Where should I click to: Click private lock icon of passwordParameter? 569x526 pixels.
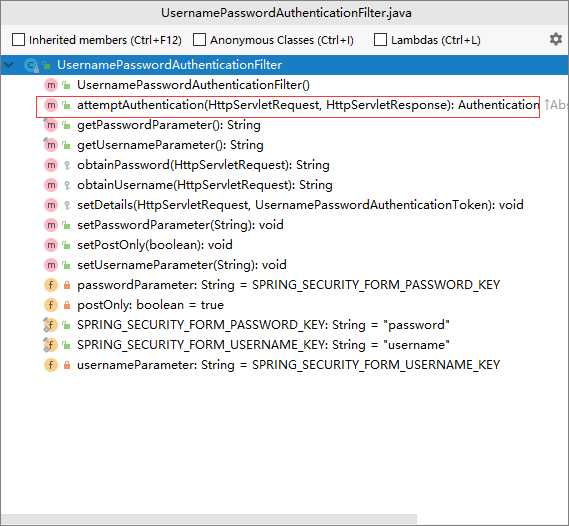point(66,285)
